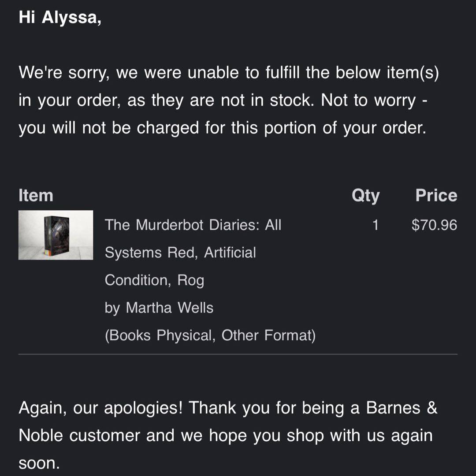Viewport: 476px width, 476px height.
Task: Select the author name Martha Wells
Action: [169, 308]
